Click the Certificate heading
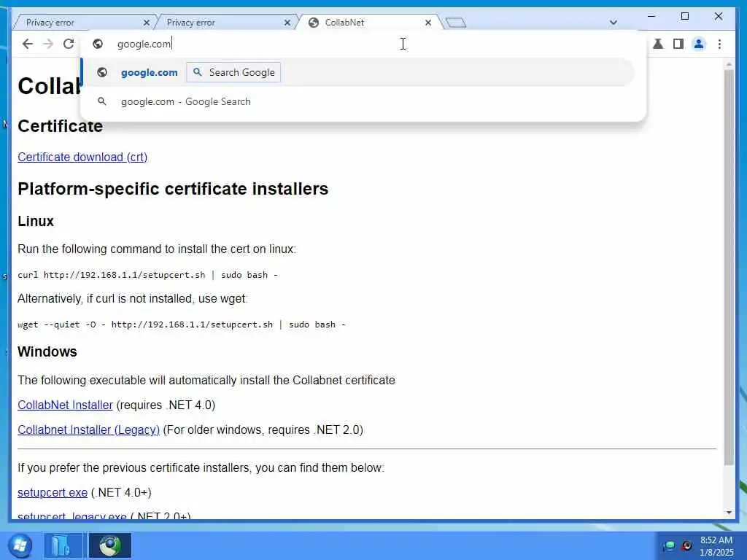Screen dimensions: 747x560 click(x=60, y=125)
